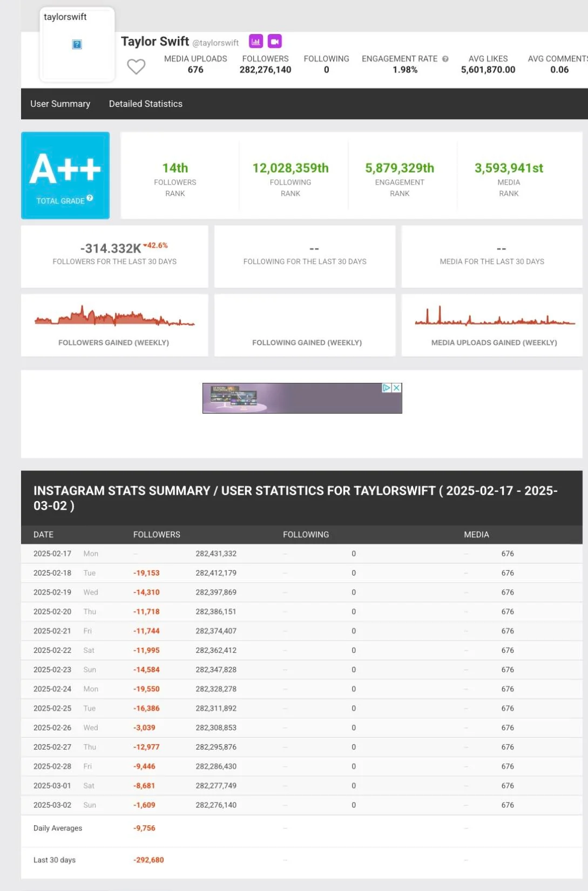
Task: Click the Daily Averages row label
Action: tap(58, 828)
